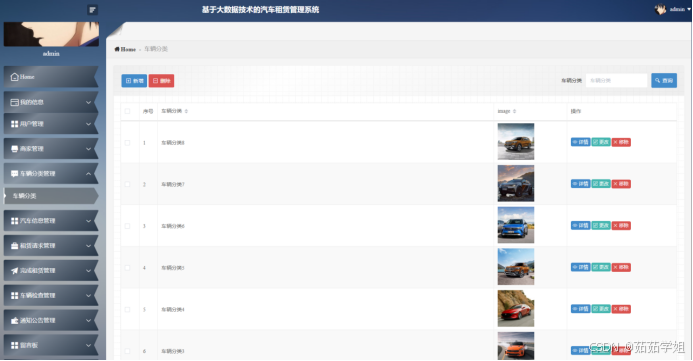693x361 pixels.
Task: Sort by the image column arrows
Action: pos(514,111)
